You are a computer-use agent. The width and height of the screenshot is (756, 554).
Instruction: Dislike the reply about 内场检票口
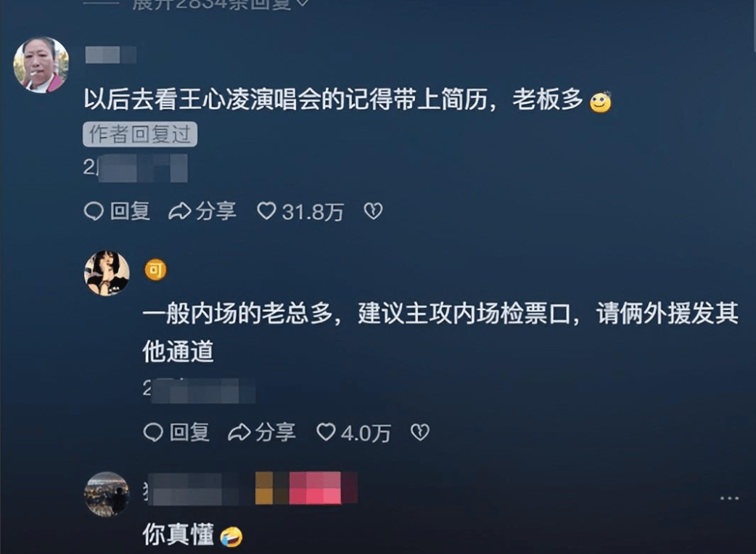[x=419, y=433]
